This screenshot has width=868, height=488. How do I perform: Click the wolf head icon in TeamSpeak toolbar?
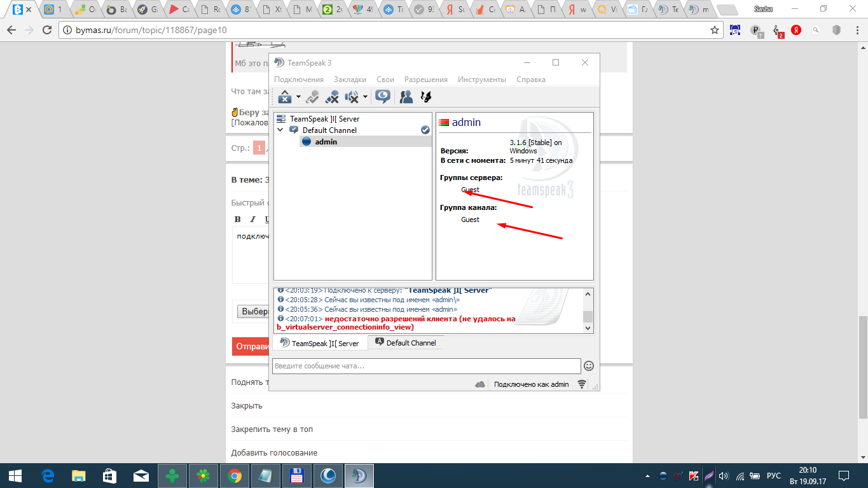425,97
